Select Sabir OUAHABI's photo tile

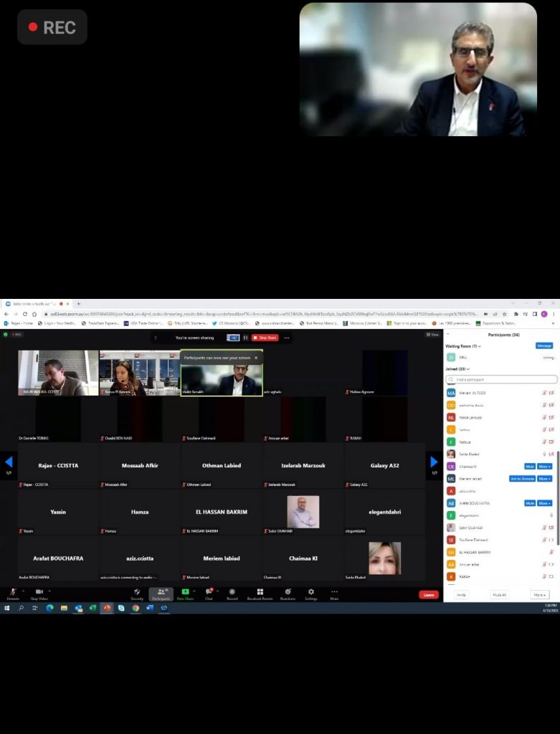(x=303, y=512)
